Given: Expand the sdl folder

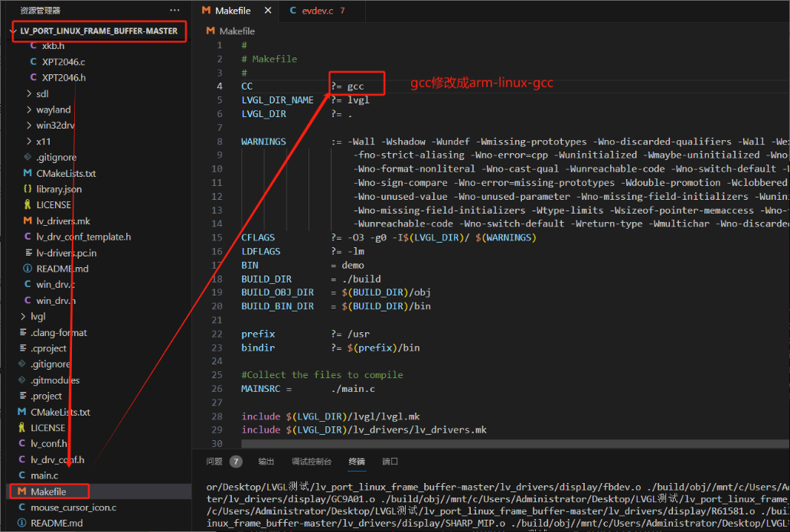Looking at the screenshot, I should point(42,93).
